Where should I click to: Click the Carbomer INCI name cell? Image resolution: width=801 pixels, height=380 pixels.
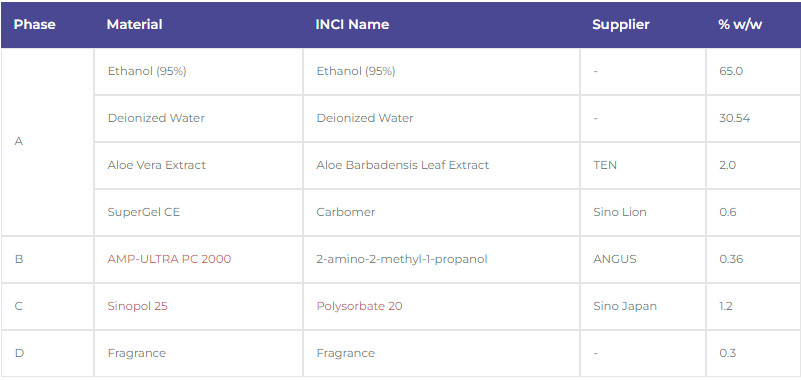click(x=442, y=212)
